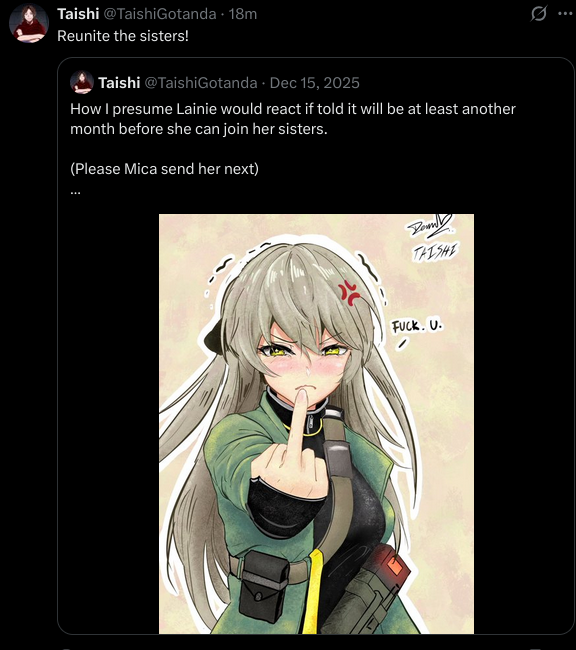Click the small avatar in quoted post

point(82,82)
